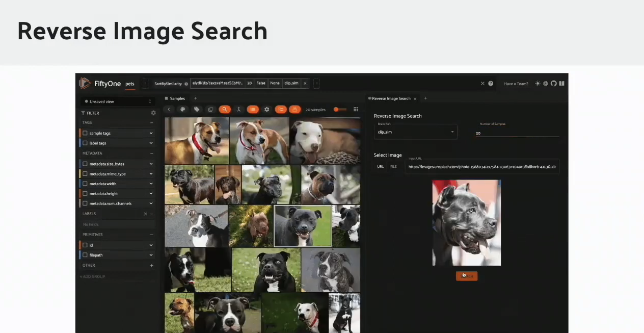This screenshot has width=644, height=333.
Task: Switch to the FILE tab in Select Image
Action: [393, 166]
